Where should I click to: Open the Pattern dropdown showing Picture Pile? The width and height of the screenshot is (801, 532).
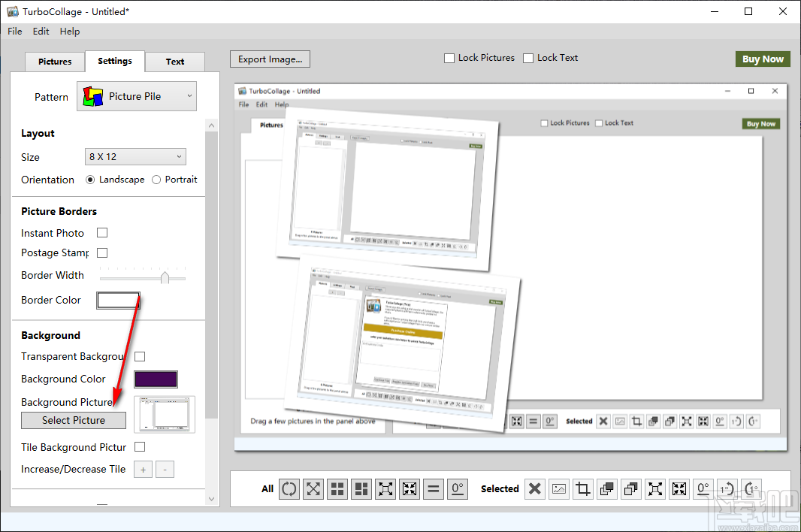pos(137,96)
